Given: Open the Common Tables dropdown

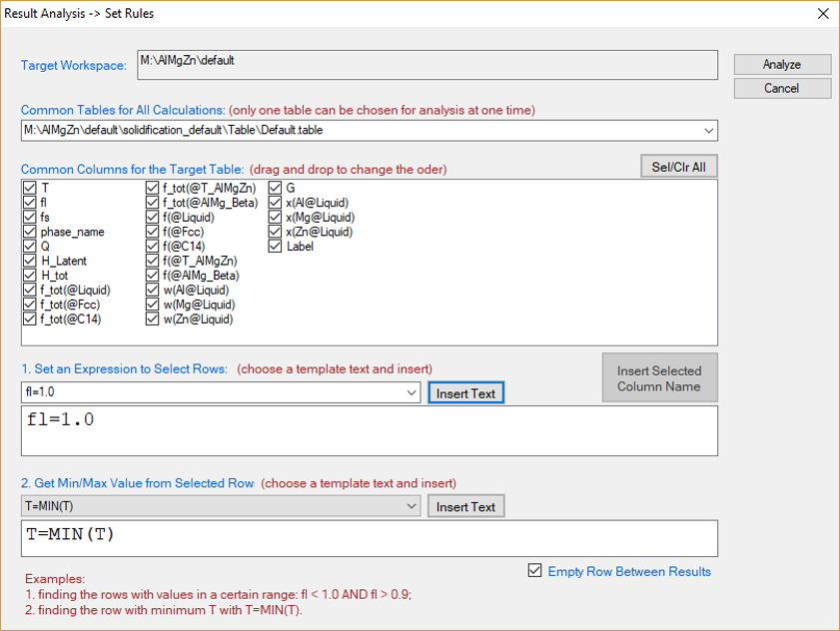Looking at the screenshot, I should 708,130.
